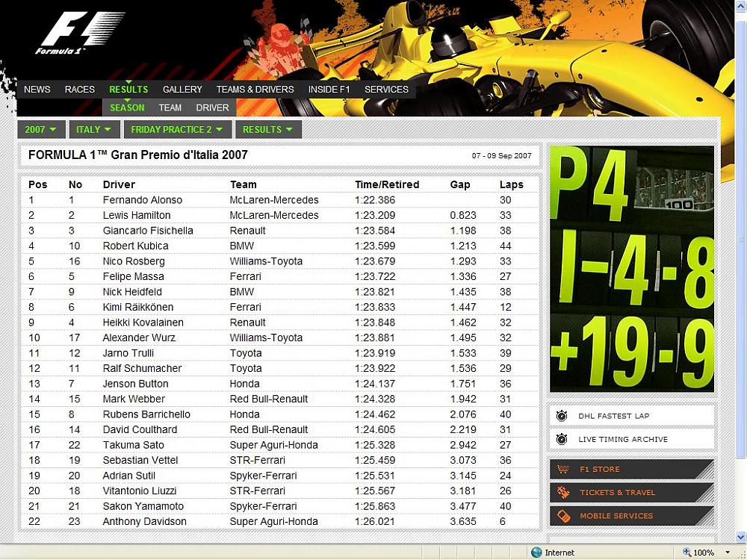Screen dimensions: 747x560
Task: Select the Results menu item
Action: (x=128, y=90)
